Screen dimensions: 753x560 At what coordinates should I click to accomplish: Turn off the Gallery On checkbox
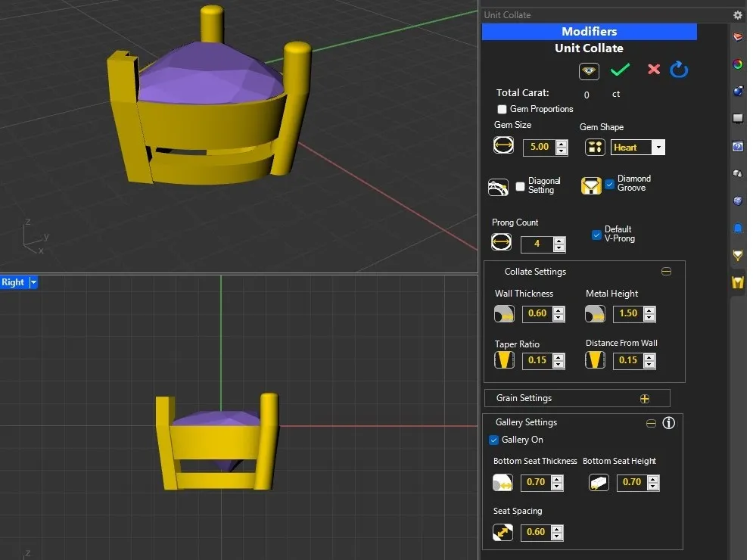[x=494, y=440]
